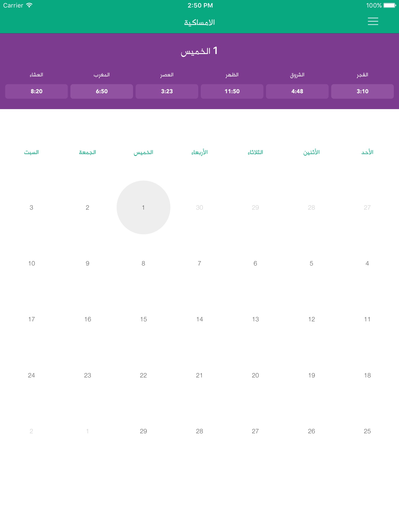Tap the الخميس weekday column header
Image resolution: width=399 pixels, height=532 pixels.
143,152
